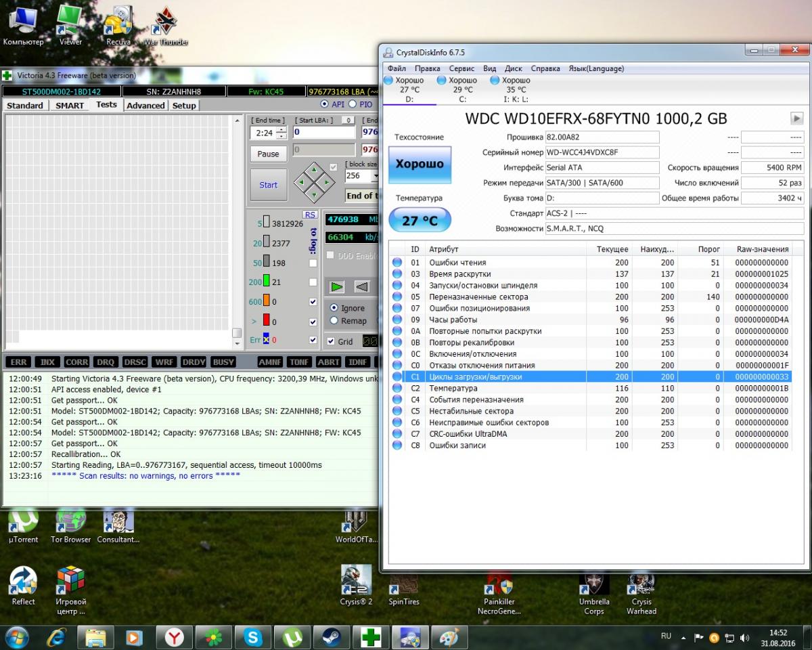Screen dimensions: 812x650
Task: Open the Файл menu in CrystalDiskInfo
Action: (x=397, y=68)
